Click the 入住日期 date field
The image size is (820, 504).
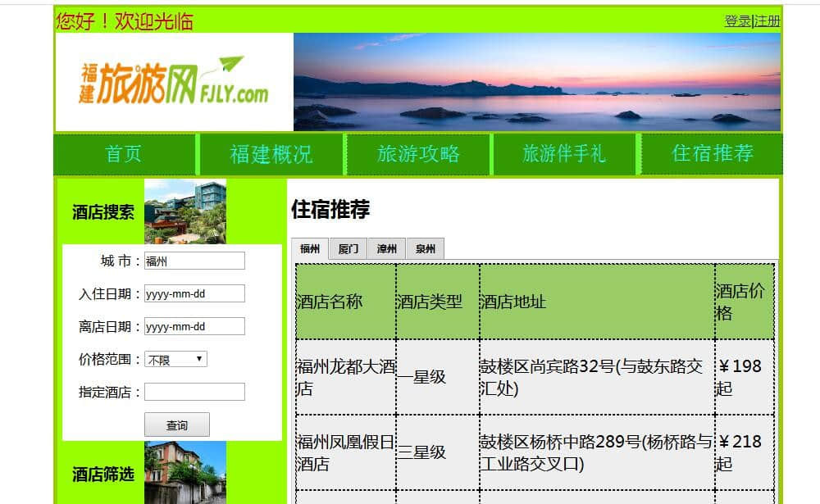pyautogui.click(x=194, y=293)
